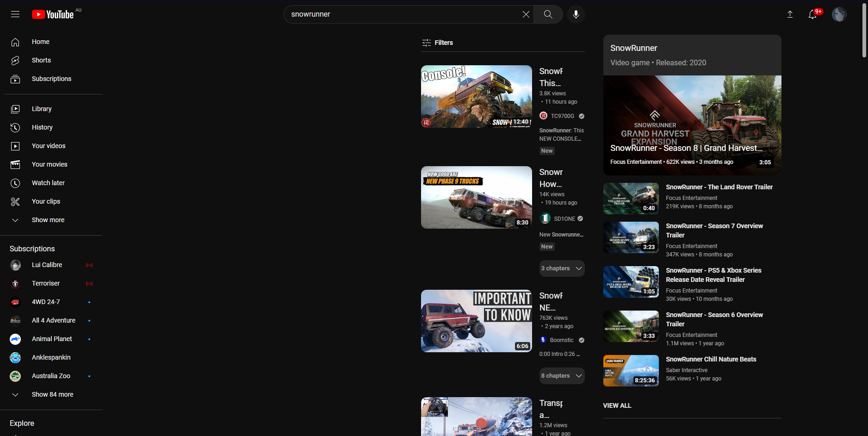Open SD1ONE channel link
Screen dimensions: 868x436
point(564,219)
